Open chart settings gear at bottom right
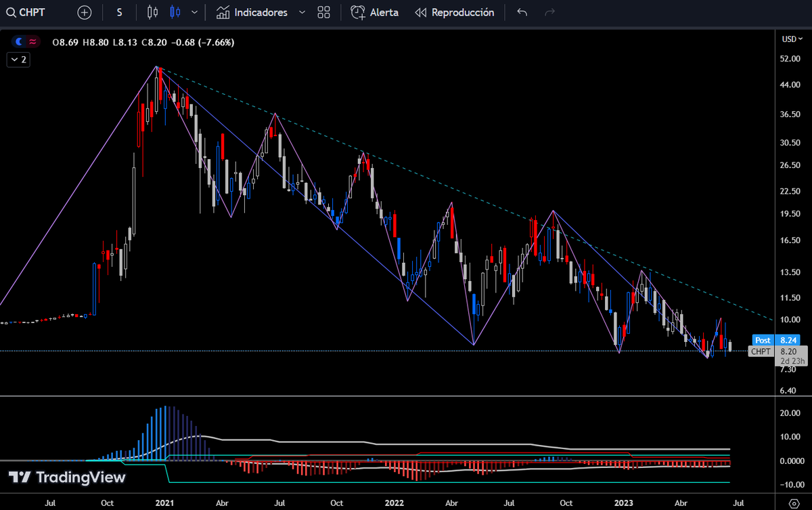The height and width of the screenshot is (510, 812). click(794, 503)
